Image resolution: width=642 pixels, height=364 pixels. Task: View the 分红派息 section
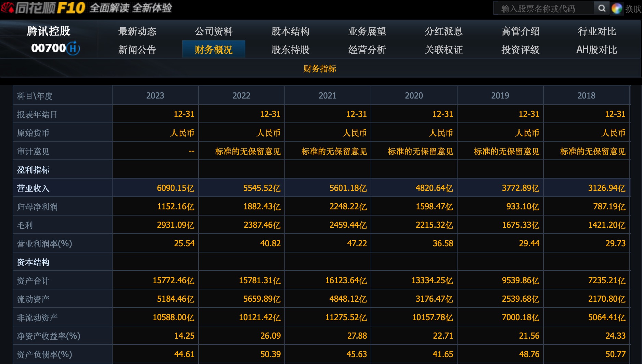(444, 31)
